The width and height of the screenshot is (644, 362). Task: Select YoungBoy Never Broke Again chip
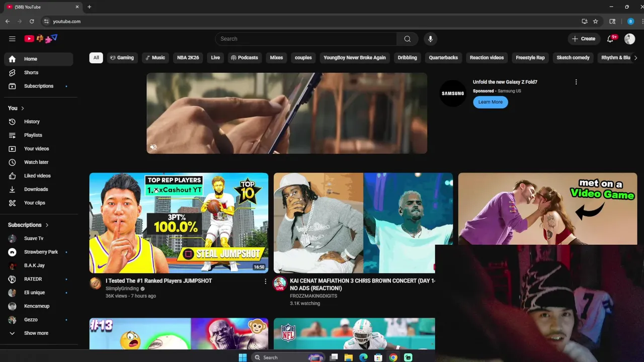[355, 58]
